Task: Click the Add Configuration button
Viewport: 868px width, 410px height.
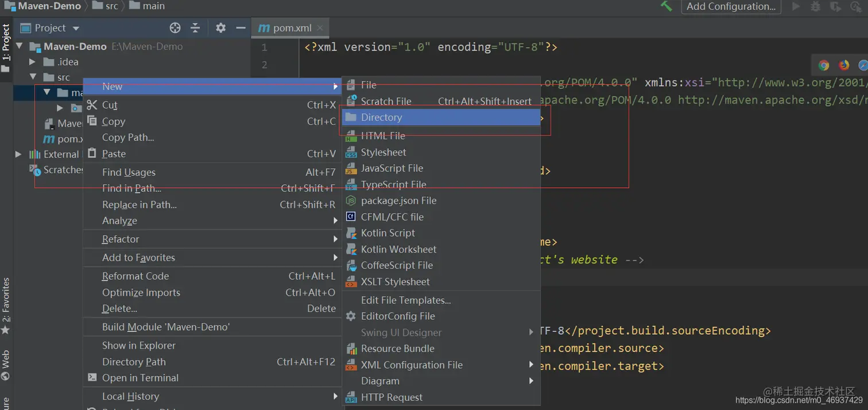Action: 731,6
